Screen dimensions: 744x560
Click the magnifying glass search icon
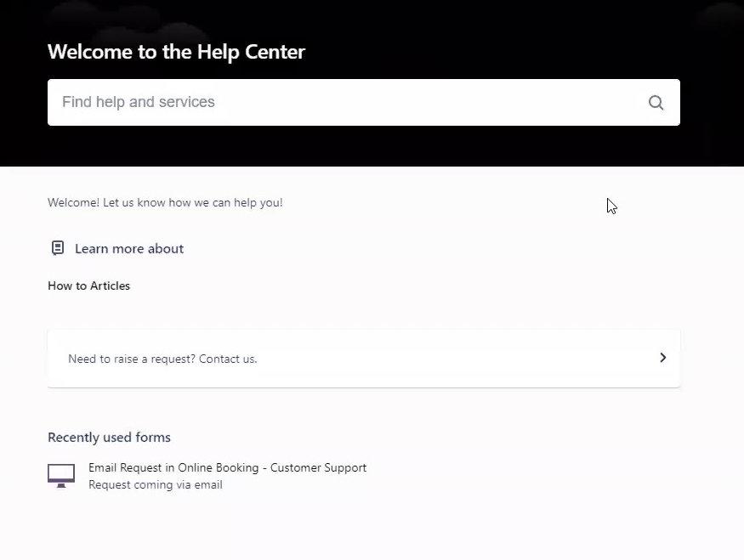click(x=656, y=103)
